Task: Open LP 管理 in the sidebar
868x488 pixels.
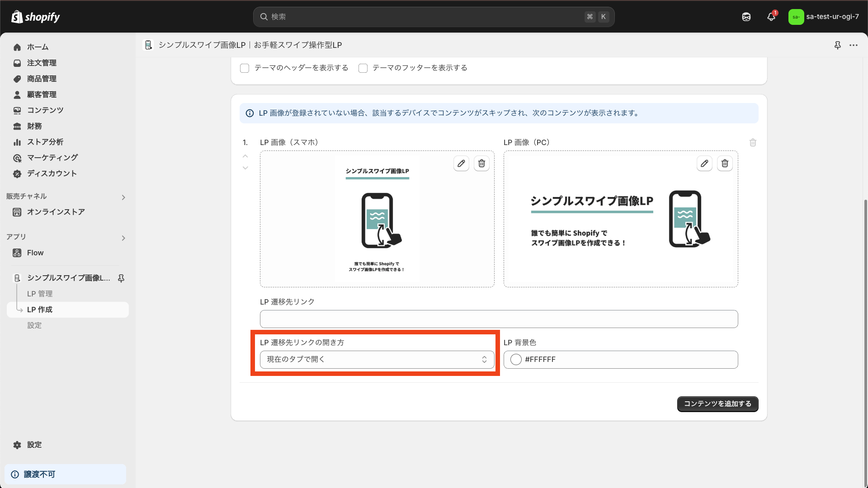Action: click(x=40, y=294)
